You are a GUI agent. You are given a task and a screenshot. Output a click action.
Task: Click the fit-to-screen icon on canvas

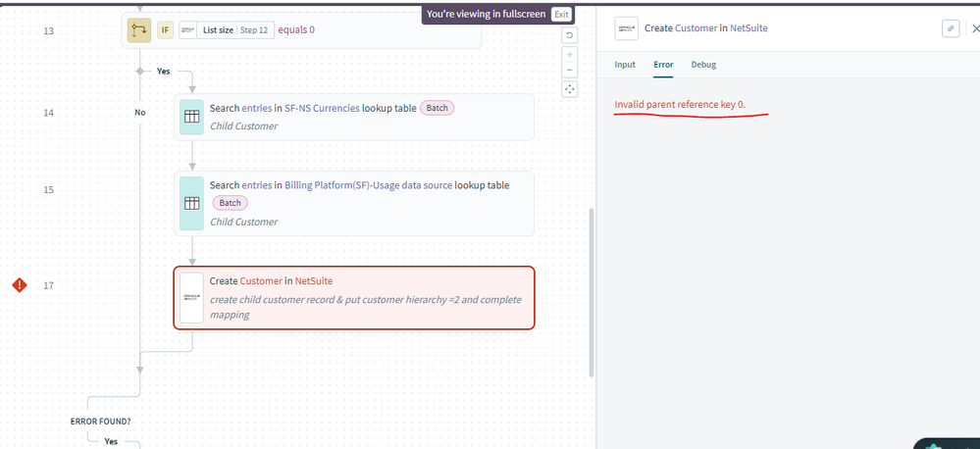(x=570, y=89)
